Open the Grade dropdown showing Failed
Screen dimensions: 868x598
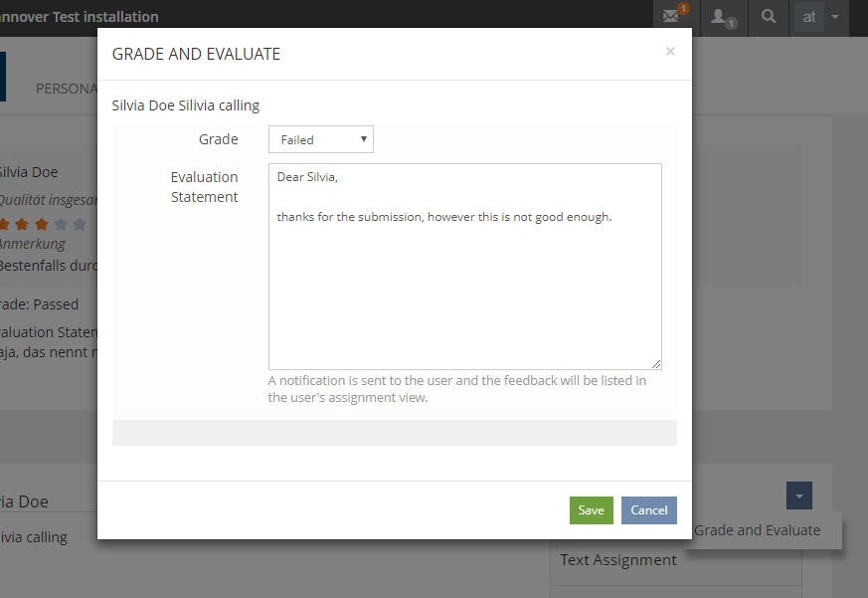click(x=320, y=139)
